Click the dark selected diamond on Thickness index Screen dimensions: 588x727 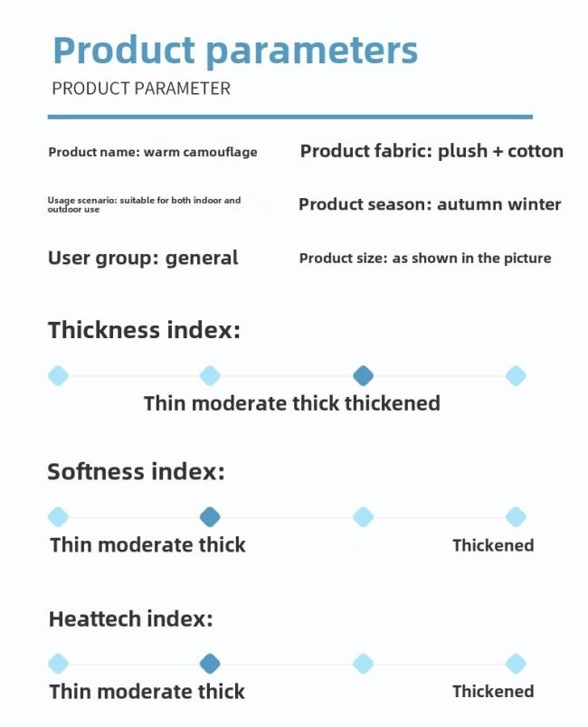click(363, 375)
